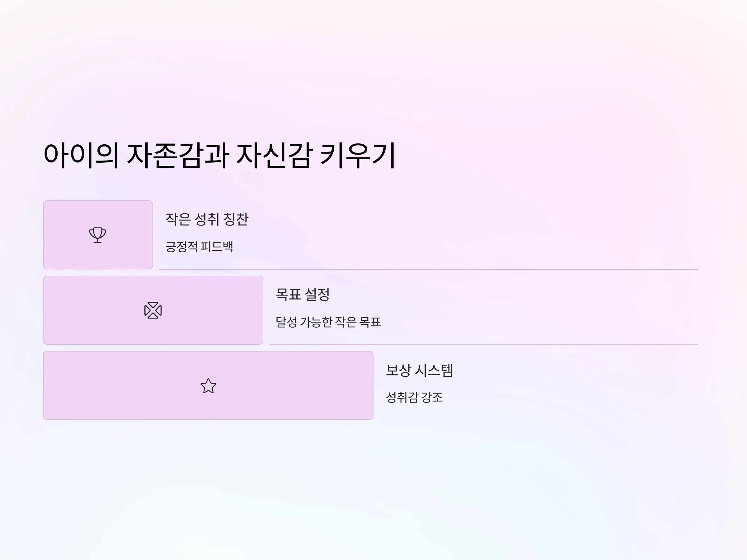Select the word 칭찬 in the first heading
Image resolution: width=747 pixels, height=560 pixels.
tap(236, 219)
